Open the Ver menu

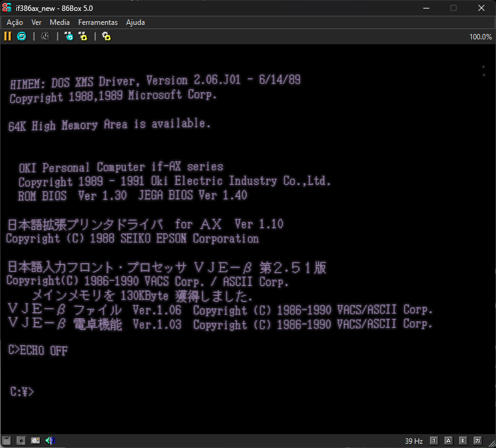(x=36, y=22)
